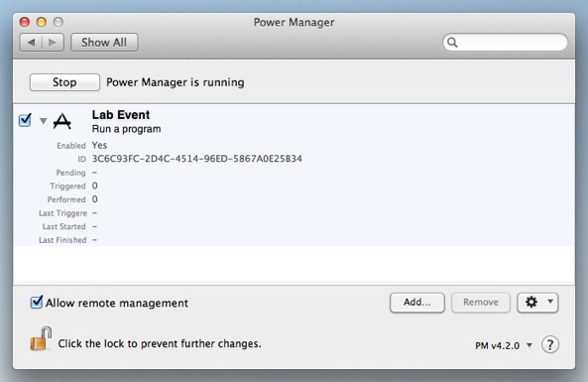Open help with the question mark button
Image resolution: width=588 pixels, height=382 pixels.
(x=550, y=344)
